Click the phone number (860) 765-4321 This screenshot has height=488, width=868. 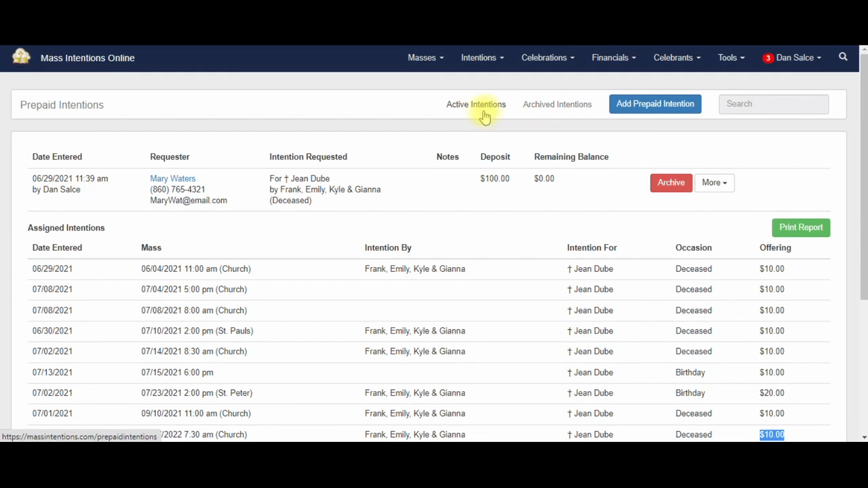[x=177, y=189]
